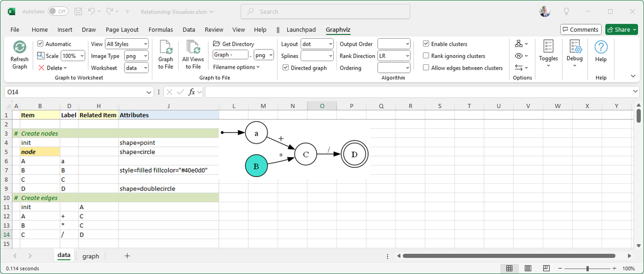Expand the Filename options menu
This screenshot has width=644, height=274.
(x=236, y=67)
